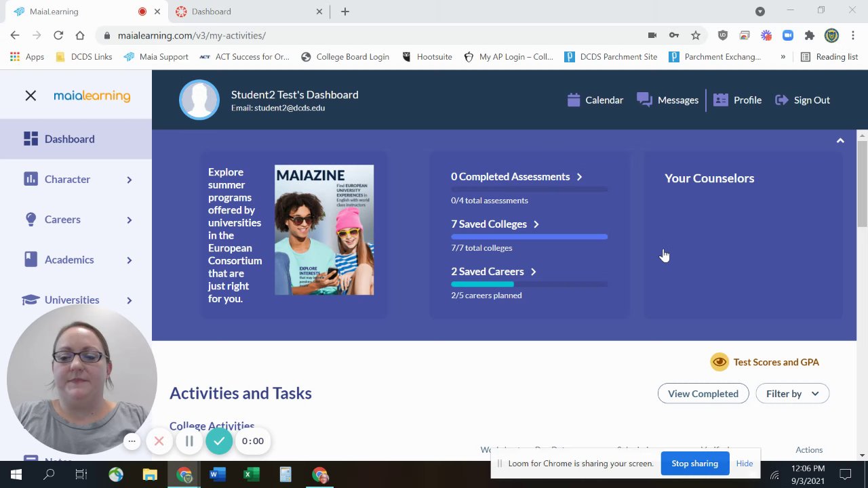
Task: Open Microsoft Excel from the taskbar
Action: pyautogui.click(x=251, y=474)
